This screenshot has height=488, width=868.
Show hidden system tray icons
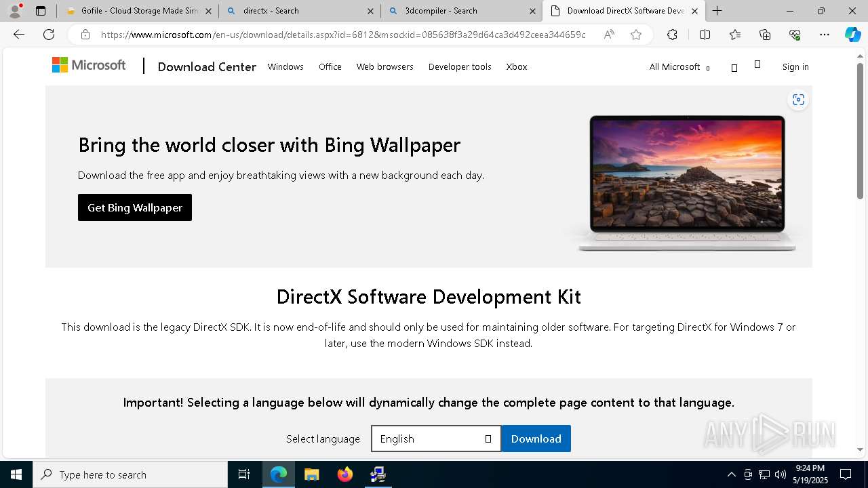[x=731, y=474]
